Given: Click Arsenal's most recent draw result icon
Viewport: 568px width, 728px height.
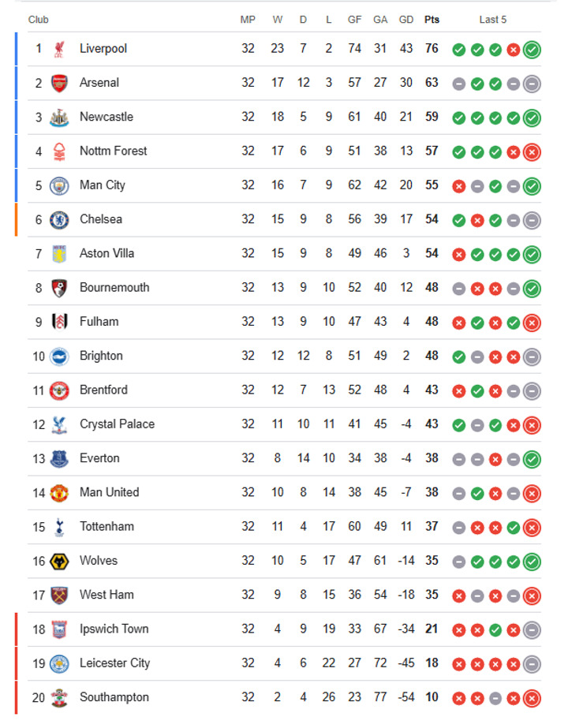Looking at the screenshot, I should click(532, 84).
